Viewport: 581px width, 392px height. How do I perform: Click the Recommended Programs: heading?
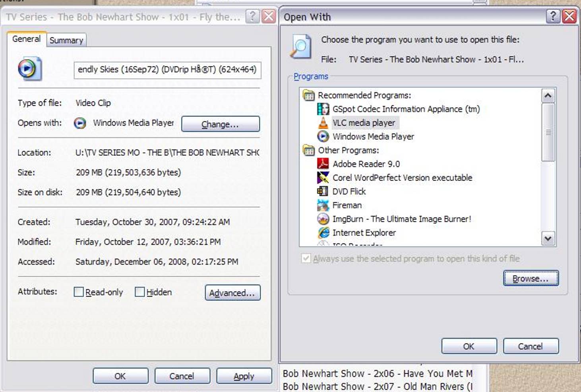[364, 95]
